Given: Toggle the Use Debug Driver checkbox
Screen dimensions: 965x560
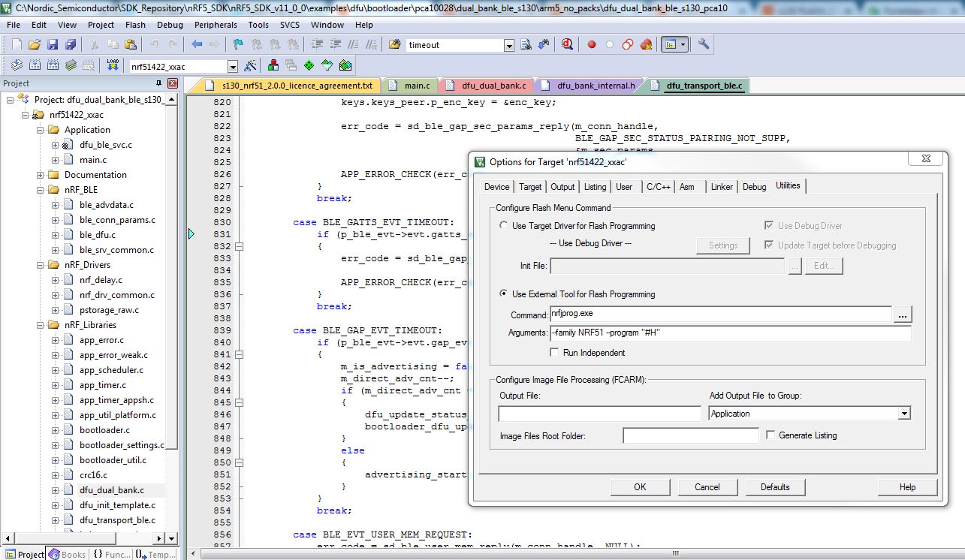Looking at the screenshot, I should 769,226.
